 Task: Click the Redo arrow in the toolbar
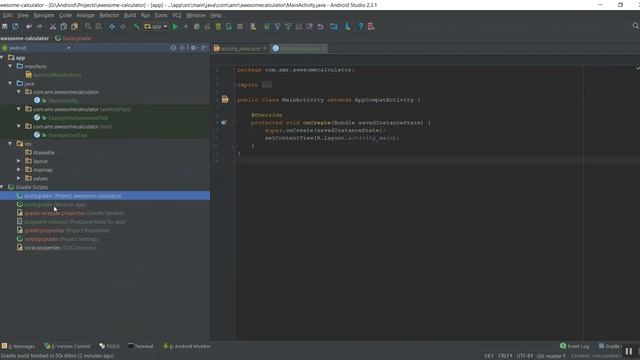point(39,27)
